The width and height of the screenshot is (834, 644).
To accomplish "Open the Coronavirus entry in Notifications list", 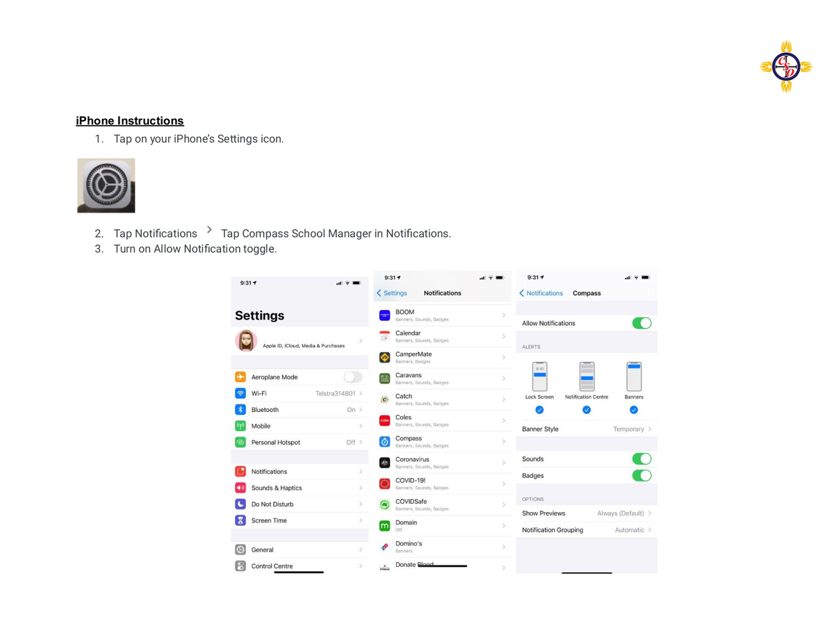I will click(x=443, y=463).
